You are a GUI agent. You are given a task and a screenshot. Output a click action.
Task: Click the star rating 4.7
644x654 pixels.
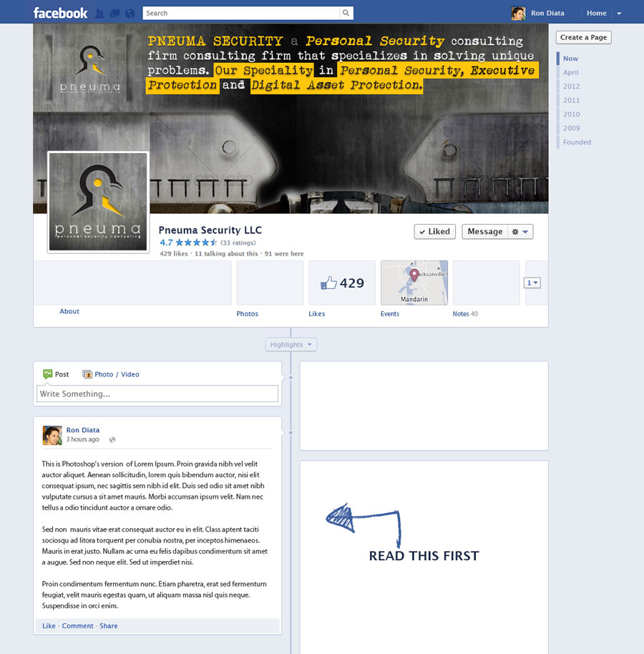188,243
